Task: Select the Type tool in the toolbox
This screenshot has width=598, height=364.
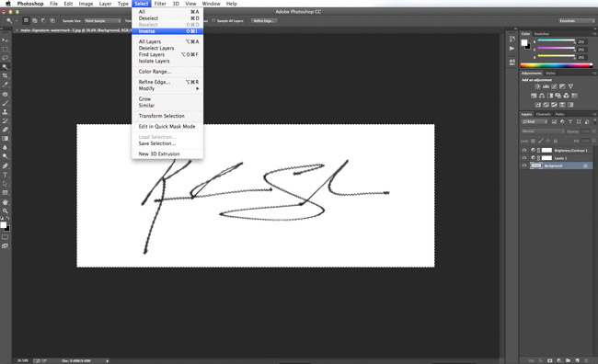Action: coord(5,175)
